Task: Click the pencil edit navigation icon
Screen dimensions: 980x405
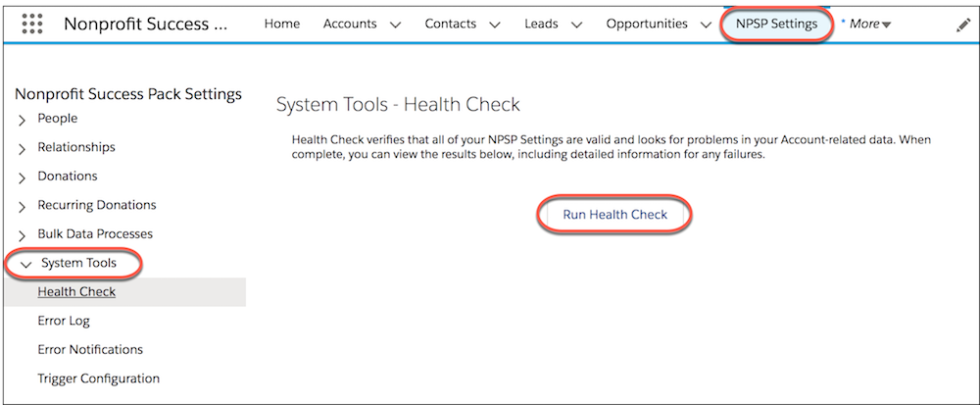Action: pos(963,25)
